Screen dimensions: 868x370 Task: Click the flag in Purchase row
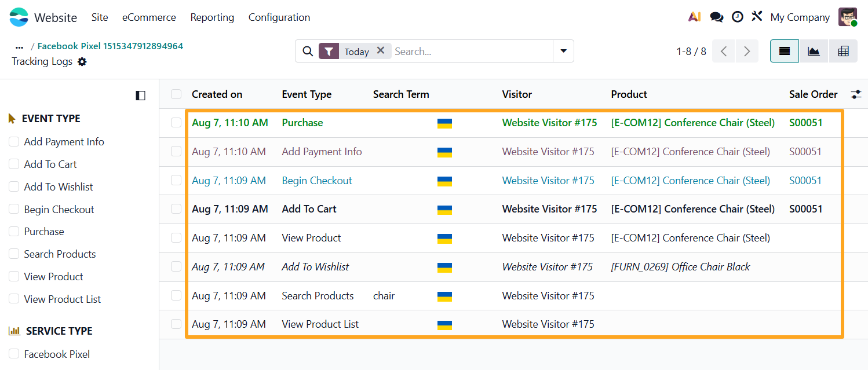pos(444,123)
